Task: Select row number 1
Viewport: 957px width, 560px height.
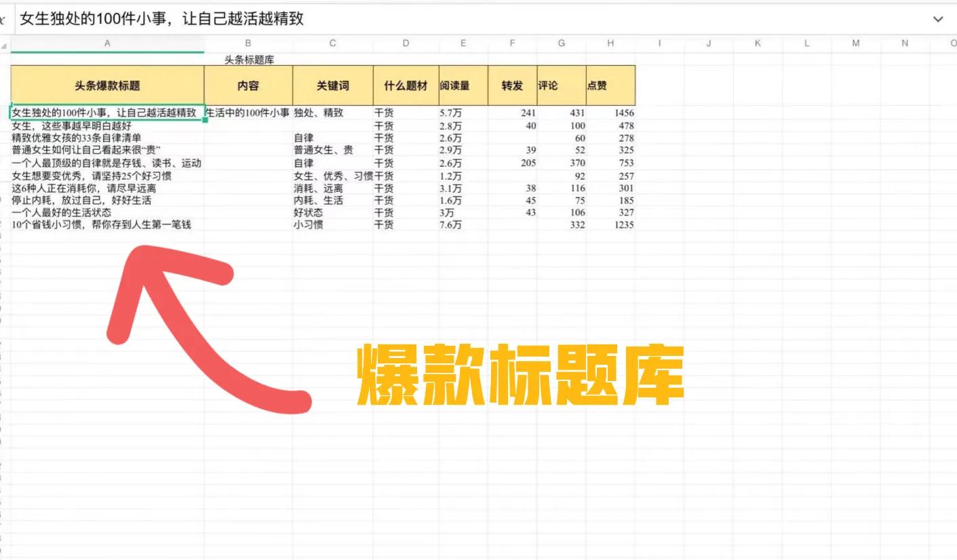Action: 5,60
